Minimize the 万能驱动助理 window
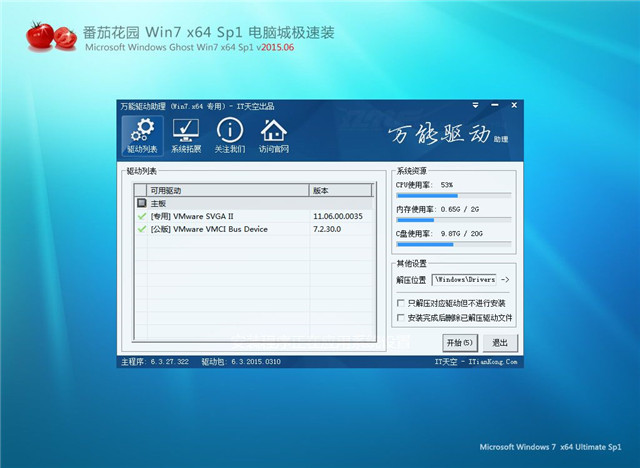Image resolution: width=640 pixels, height=468 pixels. click(495, 106)
